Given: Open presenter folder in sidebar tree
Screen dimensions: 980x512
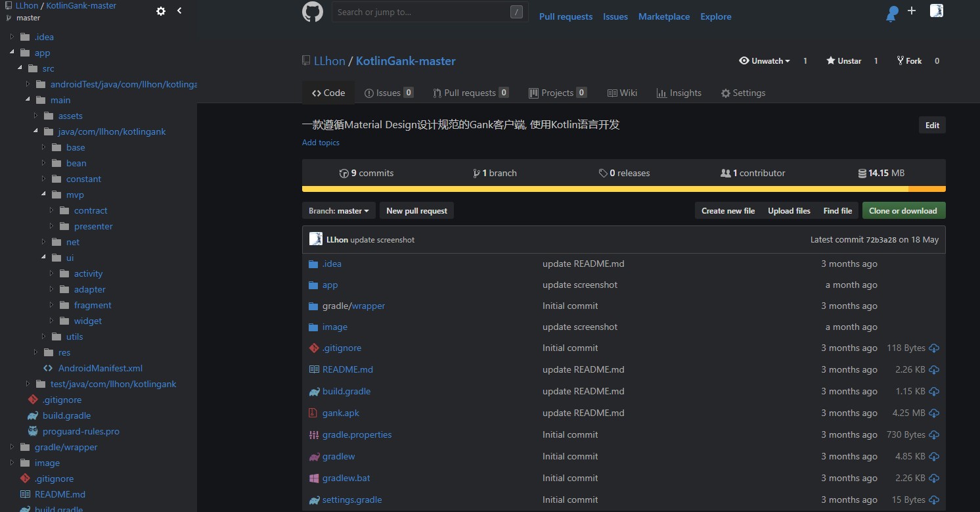Looking at the screenshot, I should pos(93,226).
